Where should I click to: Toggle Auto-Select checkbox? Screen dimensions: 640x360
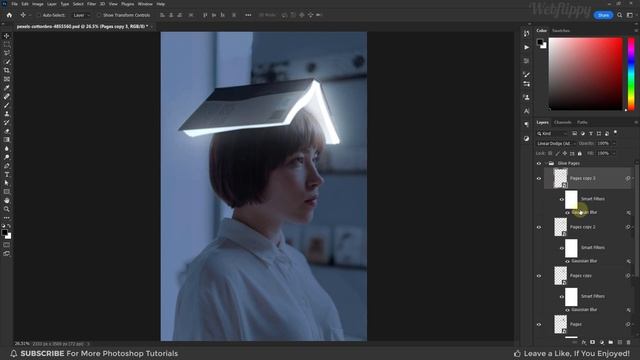[40, 15]
